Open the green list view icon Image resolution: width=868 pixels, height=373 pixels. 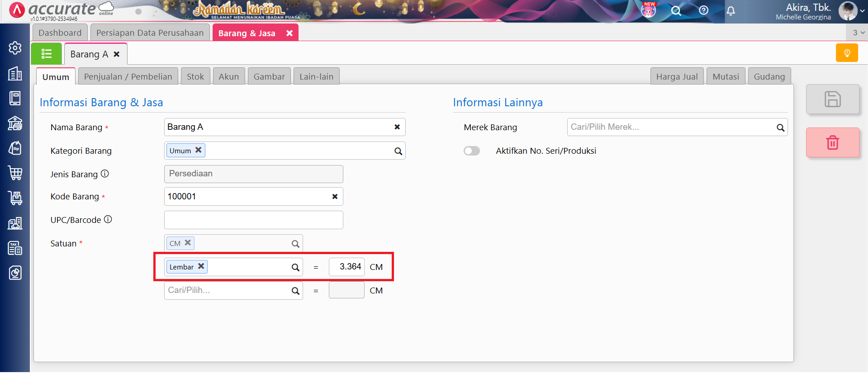click(46, 54)
